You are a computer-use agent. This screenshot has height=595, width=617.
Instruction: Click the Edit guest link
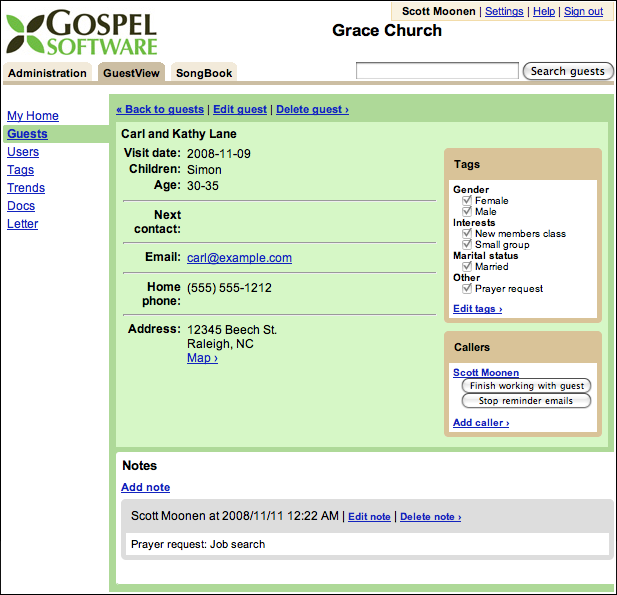(240, 109)
